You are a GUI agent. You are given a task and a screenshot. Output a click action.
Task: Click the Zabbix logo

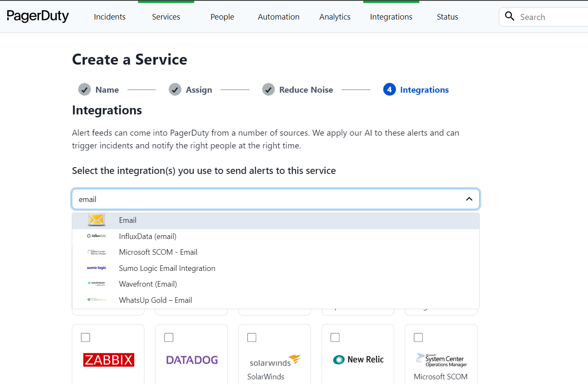click(x=109, y=360)
